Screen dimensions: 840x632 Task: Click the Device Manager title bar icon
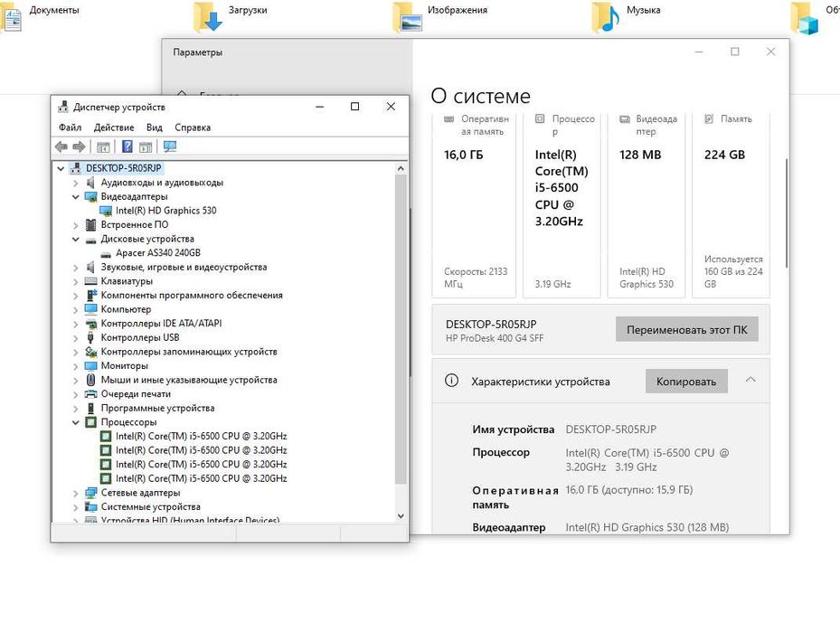pyautogui.click(x=63, y=107)
